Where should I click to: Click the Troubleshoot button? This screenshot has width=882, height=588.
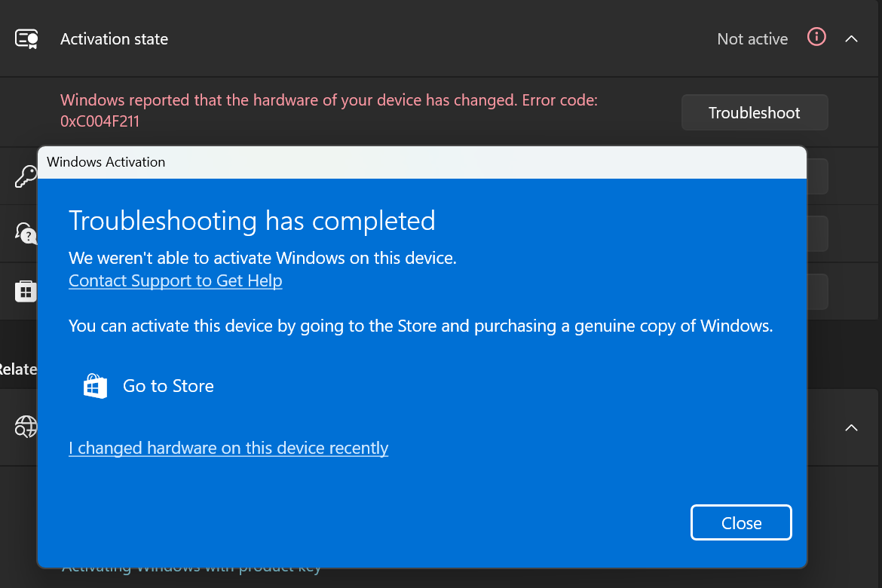tap(755, 112)
